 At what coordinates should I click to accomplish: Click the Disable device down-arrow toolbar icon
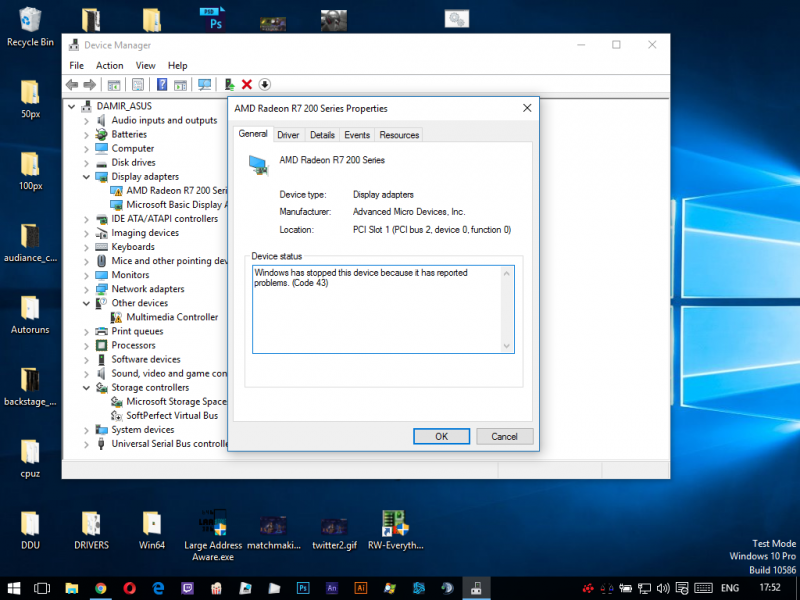coord(264,85)
